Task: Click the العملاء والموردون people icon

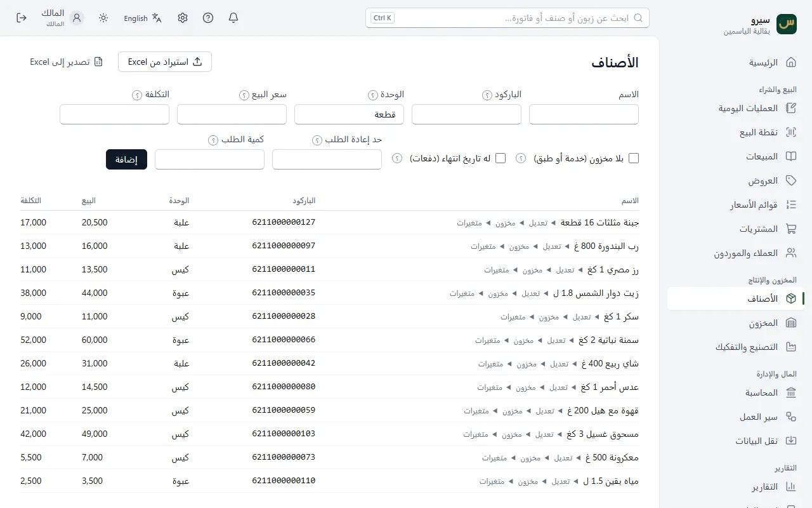Action: click(791, 253)
